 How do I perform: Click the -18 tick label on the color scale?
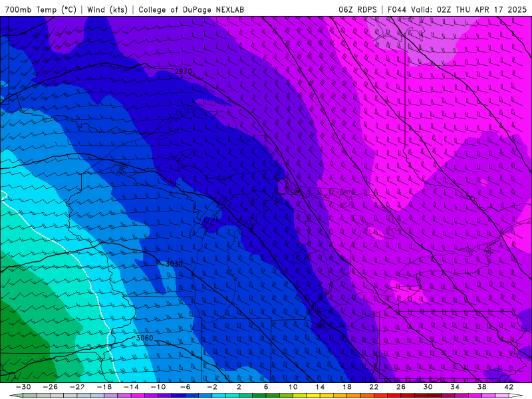tap(104, 387)
